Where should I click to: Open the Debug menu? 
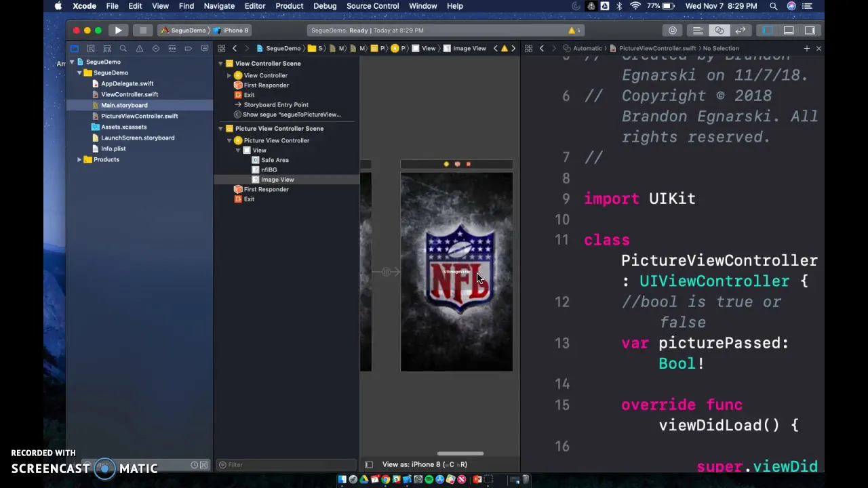coord(325,6)
